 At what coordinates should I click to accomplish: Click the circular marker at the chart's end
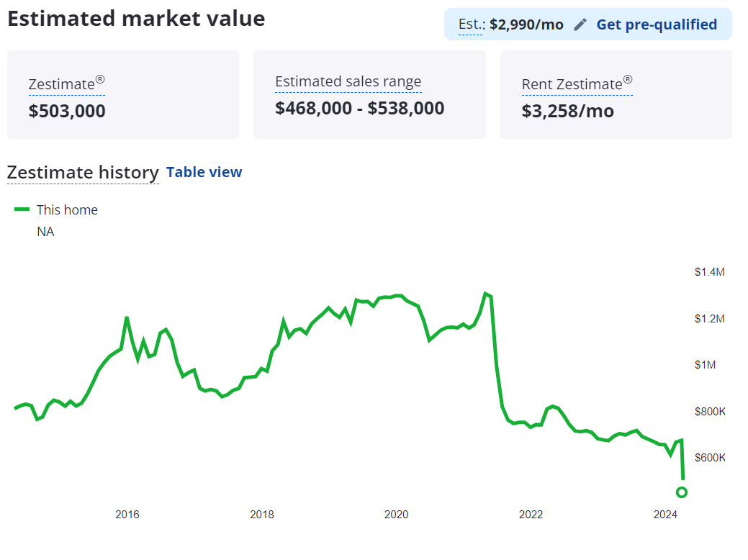682,492
